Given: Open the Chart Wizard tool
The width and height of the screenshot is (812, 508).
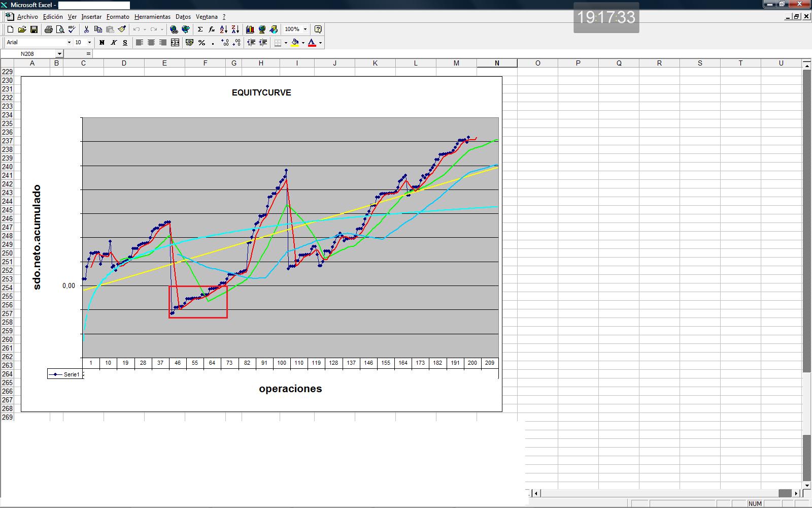Looking at the screenshot, I should pyautogui.click(x=250, y=29).
